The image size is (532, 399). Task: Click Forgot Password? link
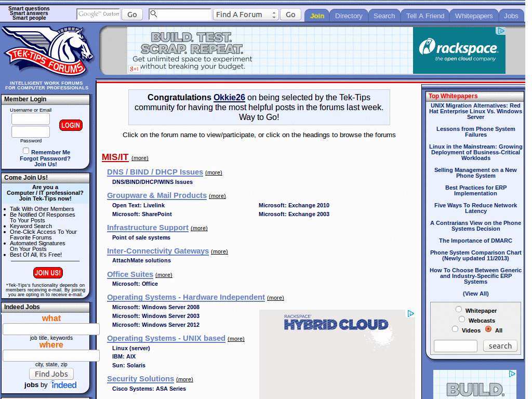tap(45, 158)
